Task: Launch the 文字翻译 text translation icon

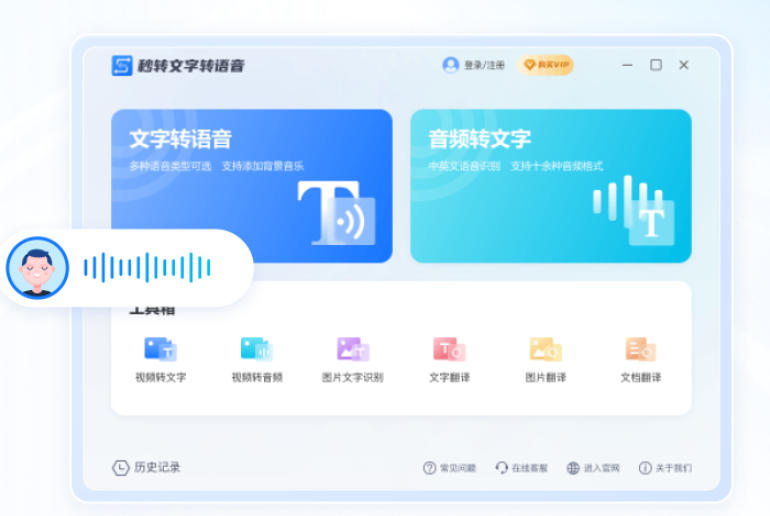Action: coord(449,349)
